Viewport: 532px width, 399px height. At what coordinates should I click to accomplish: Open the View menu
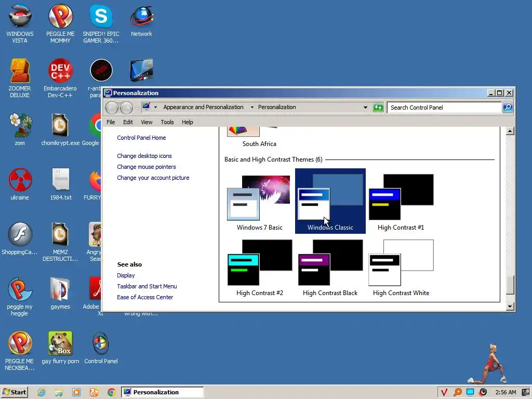[x=147, y=122]
